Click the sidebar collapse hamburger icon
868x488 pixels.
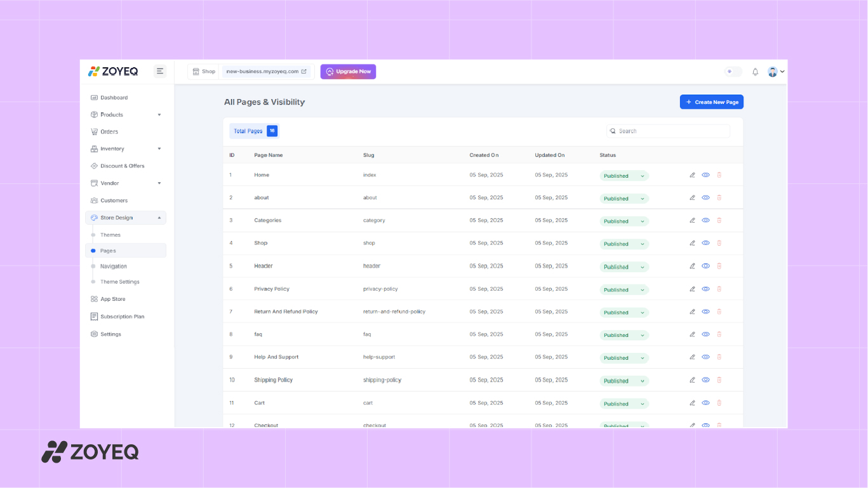[160, 71]
